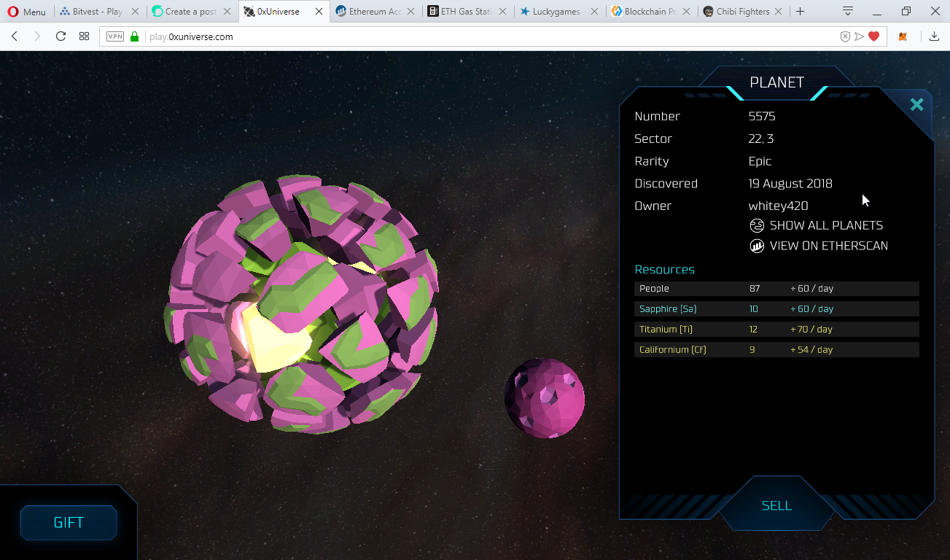The image size is (950, 560).
Task: Go back to the previous page
Action: coord(15,36)
